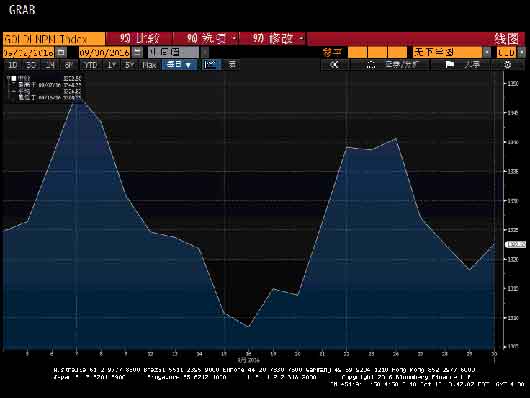
Task: Click the white flag events icon
Action: pyautogui.click(x=450, y=64)
